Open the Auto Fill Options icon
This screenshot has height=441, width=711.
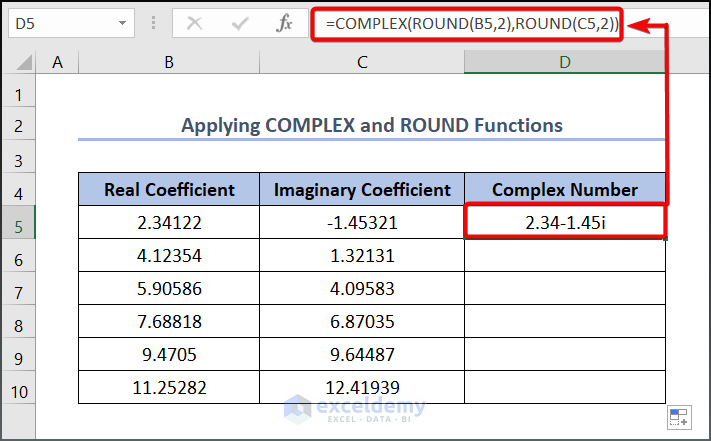[x=679, y=417]
